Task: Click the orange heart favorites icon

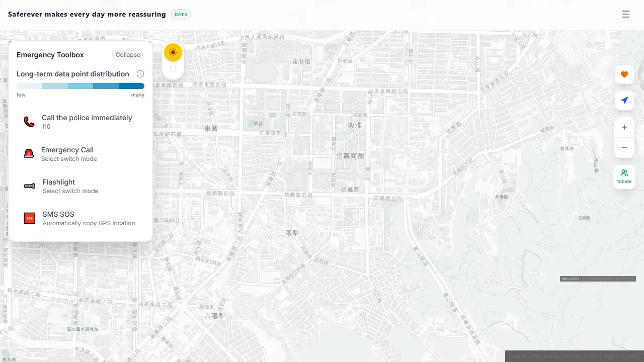Action: tap(624, 74)
